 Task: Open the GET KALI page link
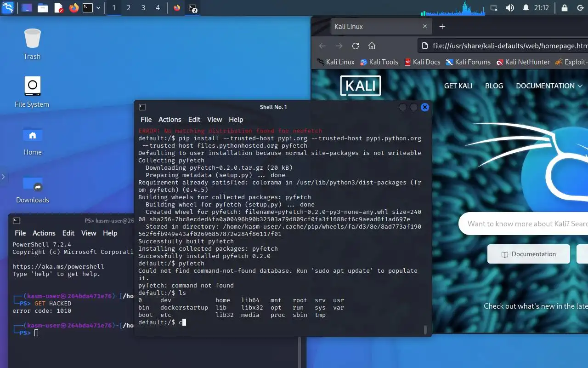[458, 86]
